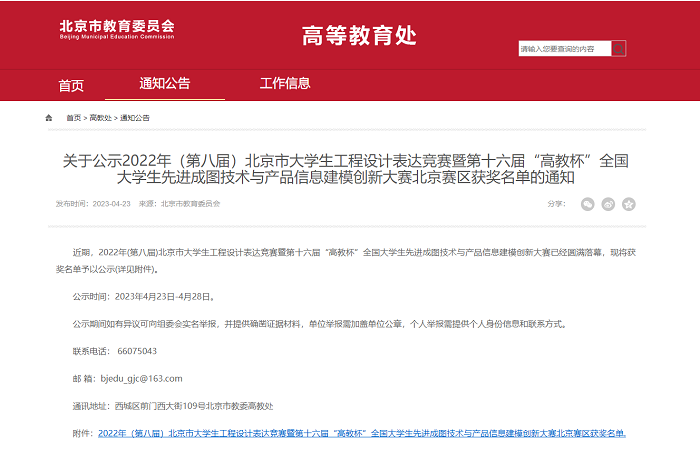Share the notice via WeChat icon
This screenshot has height=451, width=700.
pyautogui.click(x=589, y=204)
